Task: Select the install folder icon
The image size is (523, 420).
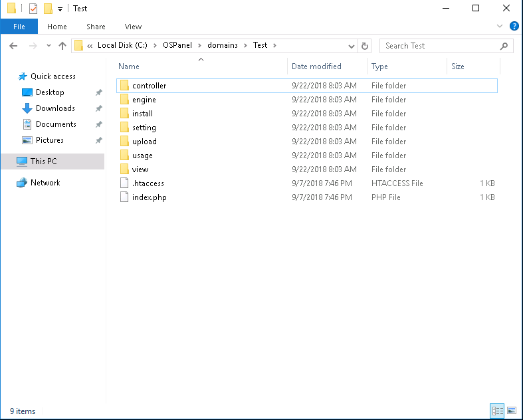Action: coord(124,114)
